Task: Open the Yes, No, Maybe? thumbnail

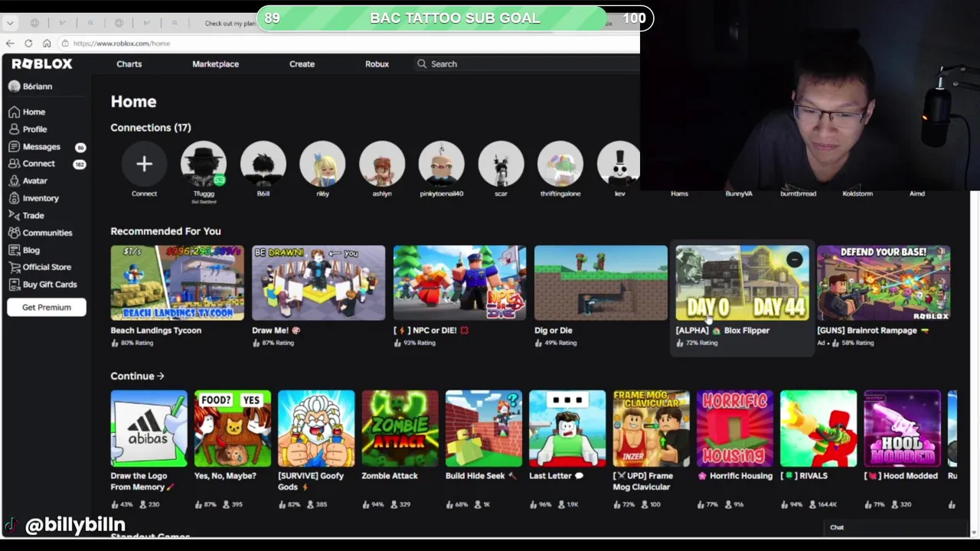Action: [x=233, y=429]
